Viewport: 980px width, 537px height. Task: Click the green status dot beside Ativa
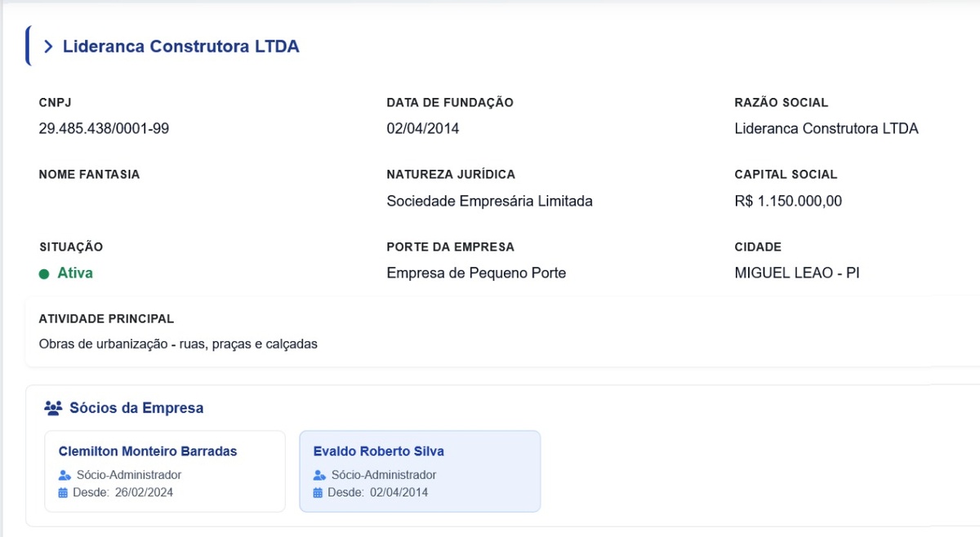pyautogui.click(x=45, y=273)
